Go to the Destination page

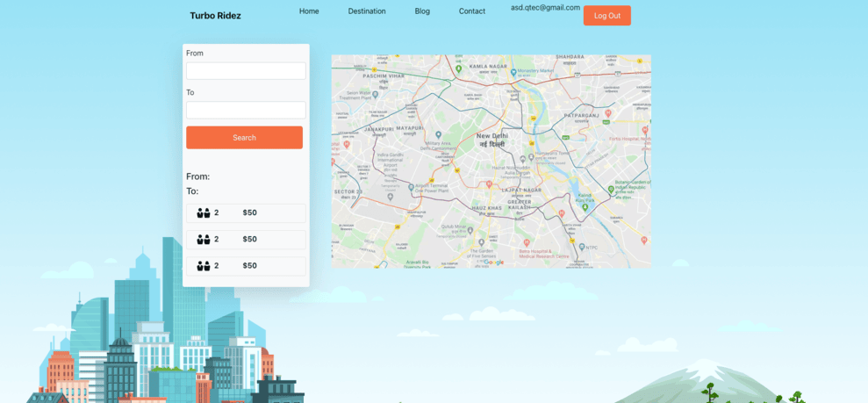[367, 11]
